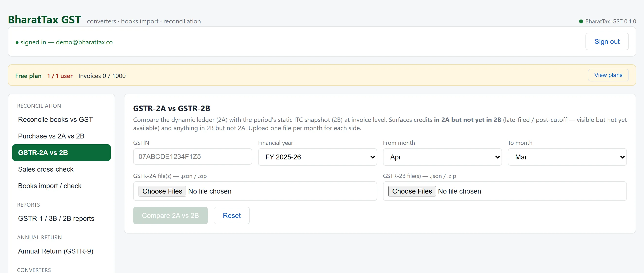Go to Sales cross-check

click(x=61, y=169)
